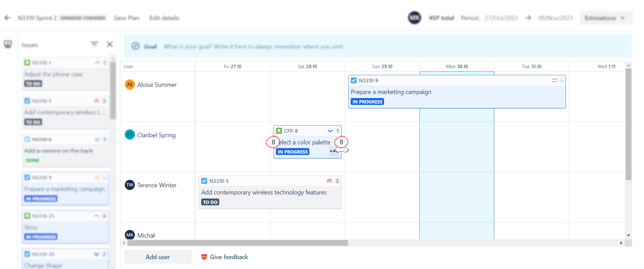Click the timeline horizontal scrollbar thumb
This screenshot has width=644, height=269.
click(x=238, y=243)
